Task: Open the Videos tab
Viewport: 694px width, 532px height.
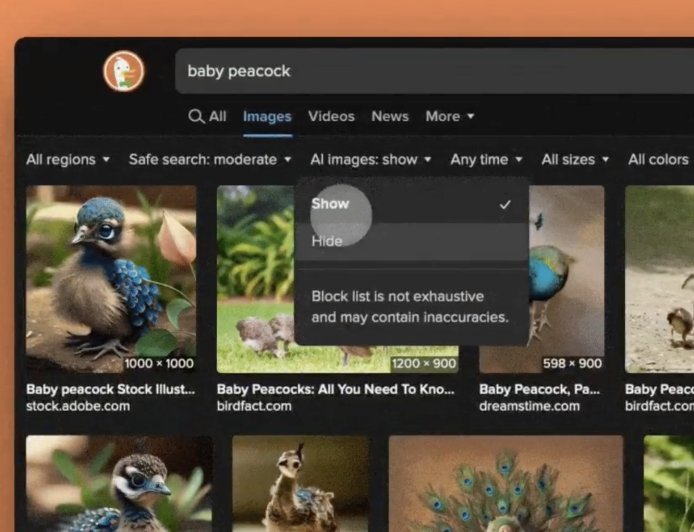Action: (x=332, y=116)
